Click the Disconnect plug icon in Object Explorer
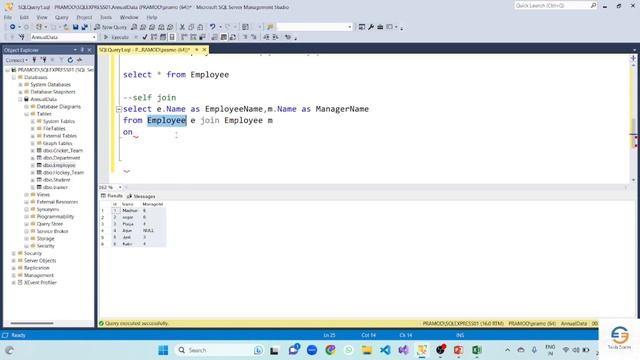The height and width of the screenshot is (360, 640). coord(44,60)
